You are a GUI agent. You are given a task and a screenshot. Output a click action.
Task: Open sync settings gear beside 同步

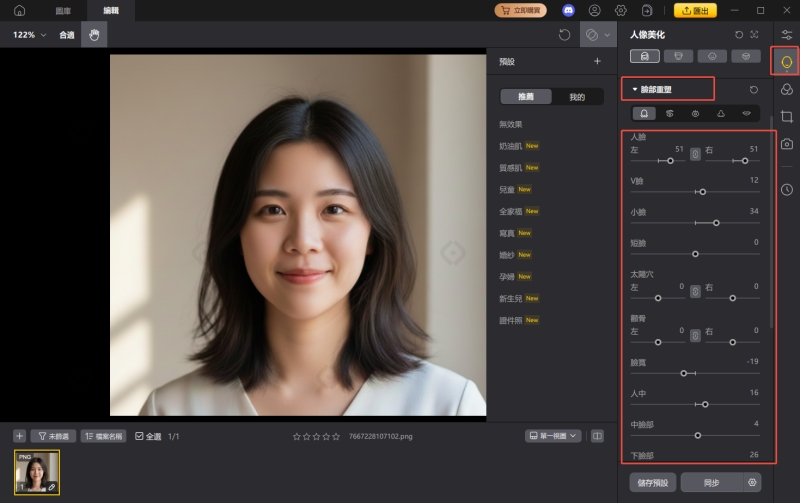point(752,483)
